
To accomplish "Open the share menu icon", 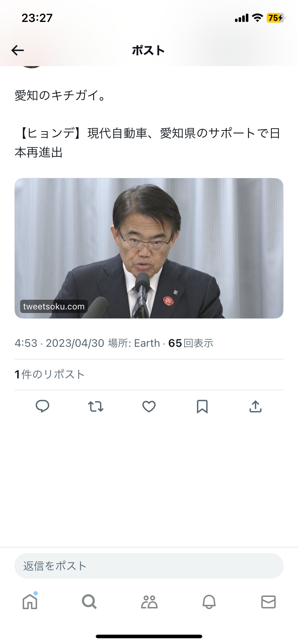I will coord(256,406).
